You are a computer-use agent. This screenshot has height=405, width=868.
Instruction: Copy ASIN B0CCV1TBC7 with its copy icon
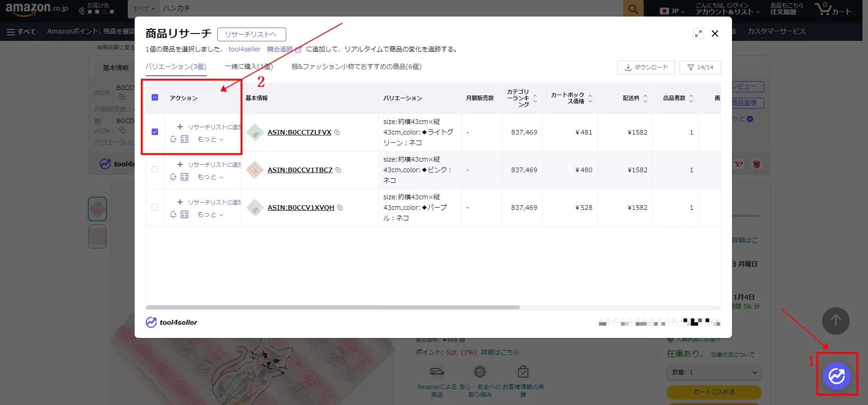click(x=338, y=170)
